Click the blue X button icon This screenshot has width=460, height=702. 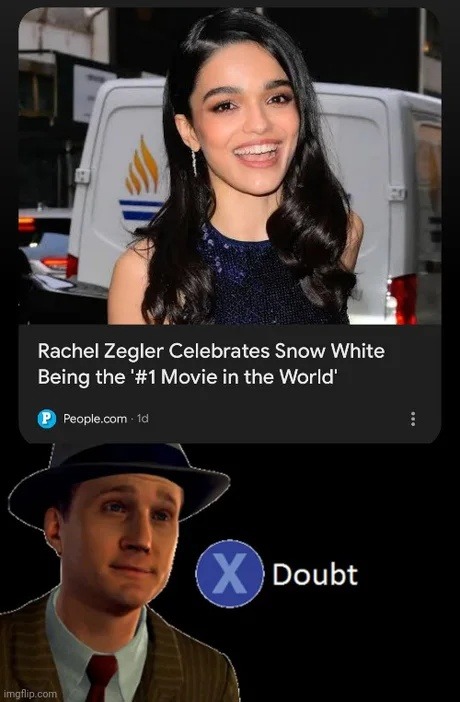click(230, 574)
